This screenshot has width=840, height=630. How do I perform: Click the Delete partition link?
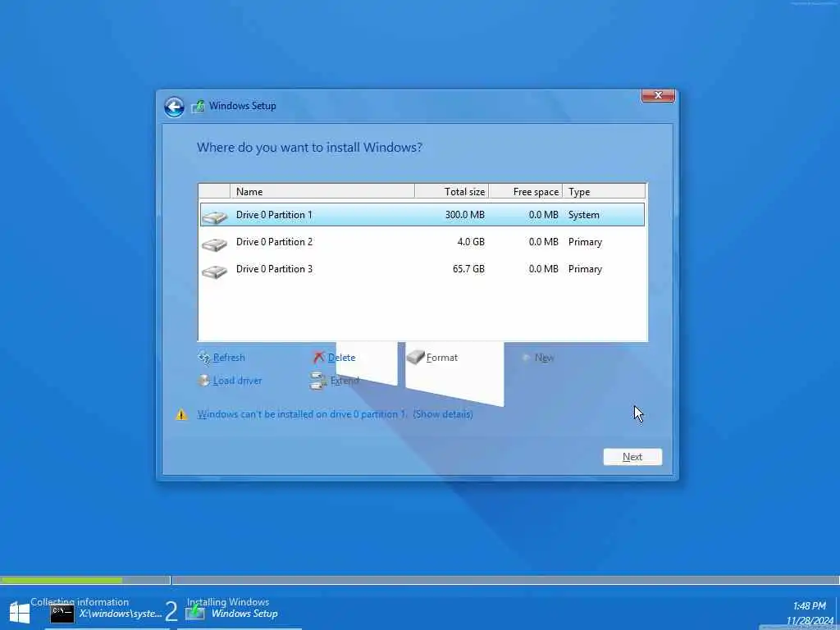click(341, 358)
